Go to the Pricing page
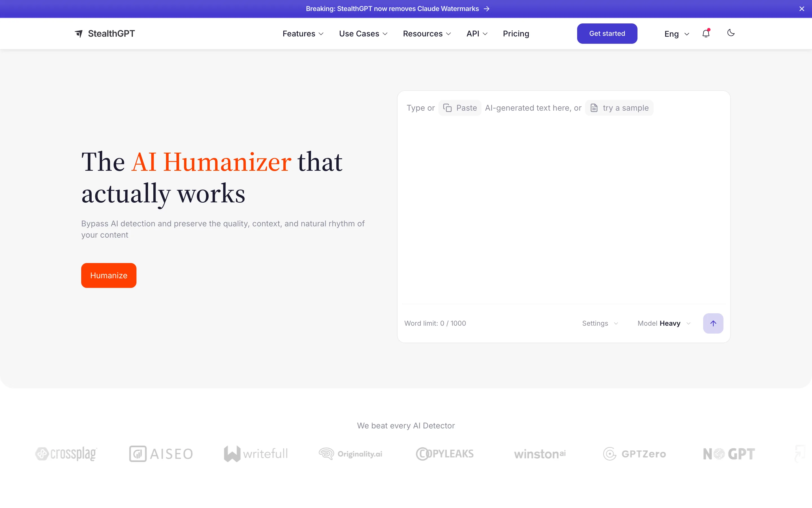Screen dimensions: 812x508 pyautogui.click(x=516, y=34)
